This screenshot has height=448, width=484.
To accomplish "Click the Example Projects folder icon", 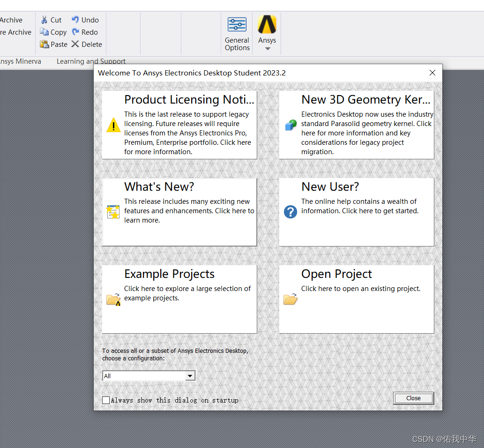I will [113, 299].
